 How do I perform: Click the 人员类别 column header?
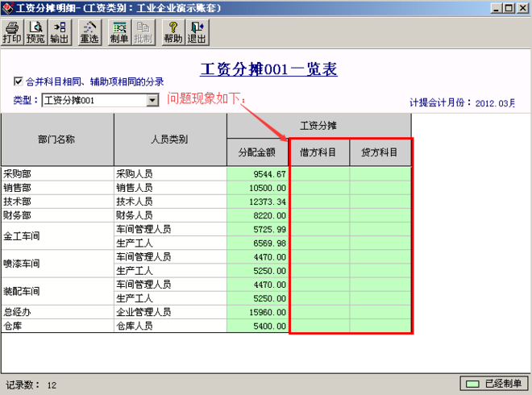[169, 139]
